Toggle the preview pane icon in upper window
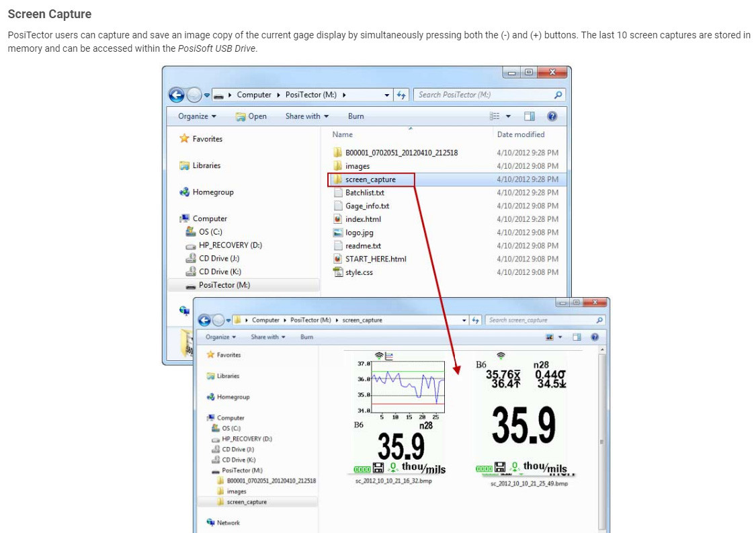Image resolution: width=756 pixels, height=533 pixels. [530, 116]
